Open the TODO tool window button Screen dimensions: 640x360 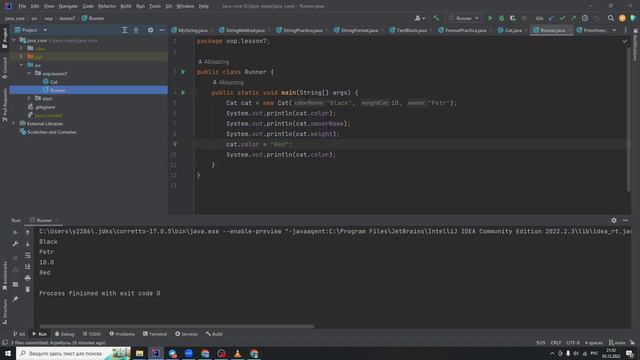point(91,334)
